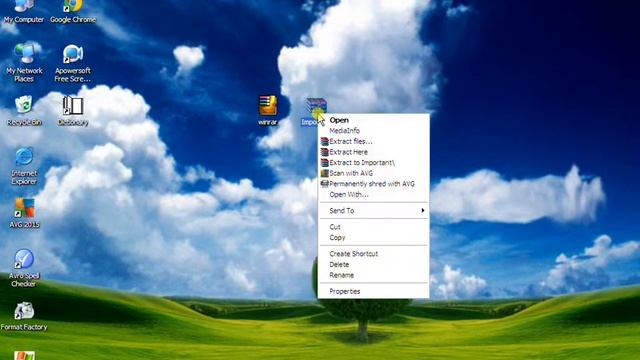Screen dimensions: 640x360
Task: Choose Copy from the context menu
Action: point(373,237)
